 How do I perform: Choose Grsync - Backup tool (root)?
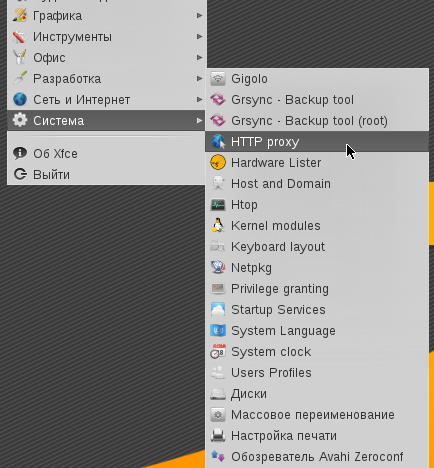pos(317,121)
